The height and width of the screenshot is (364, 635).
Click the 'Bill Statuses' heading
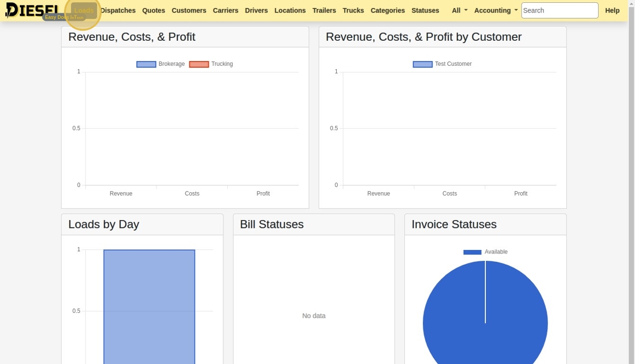[x=272, y=225]
